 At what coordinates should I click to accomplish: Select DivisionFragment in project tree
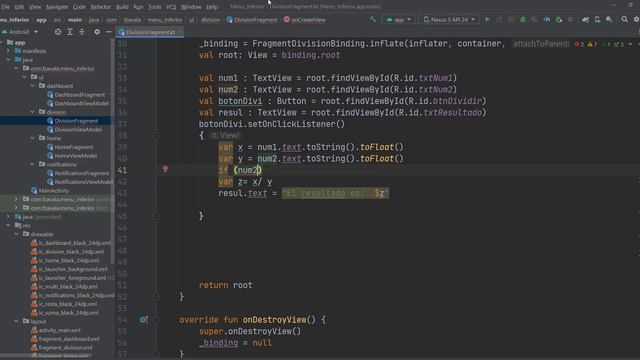(76, 121)
